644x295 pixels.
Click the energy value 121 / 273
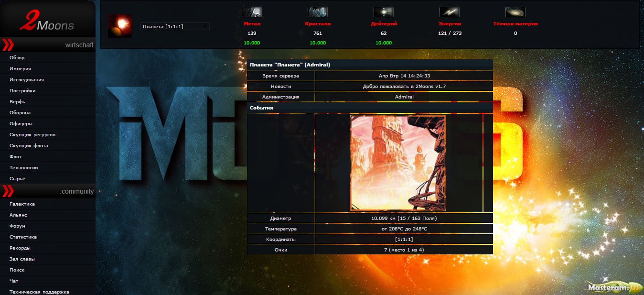point(450,33)
